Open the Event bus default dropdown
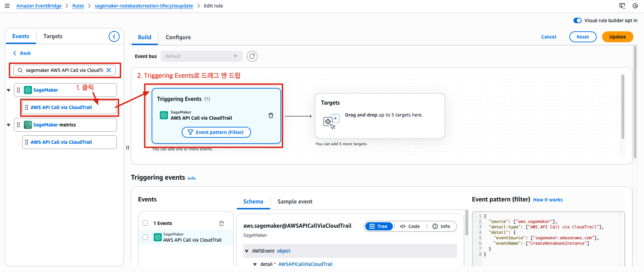The height and width of the screenshot is (272, 644). (x=201, y=56)
